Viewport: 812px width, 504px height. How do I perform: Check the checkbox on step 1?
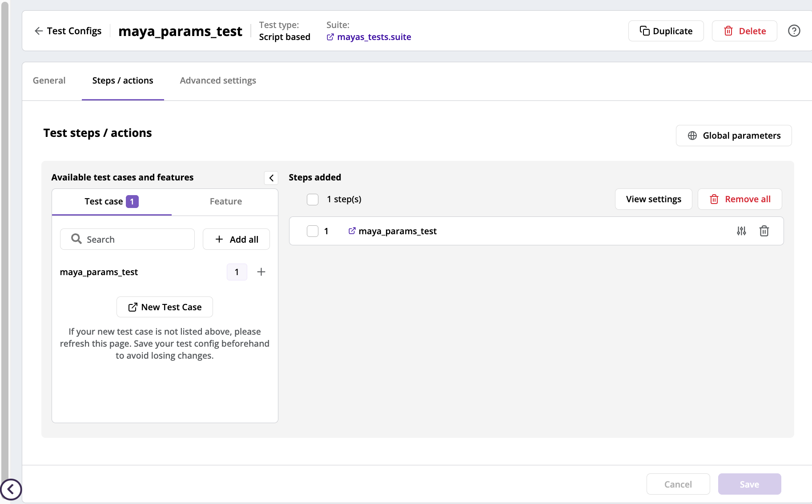[x=313, y=231]
